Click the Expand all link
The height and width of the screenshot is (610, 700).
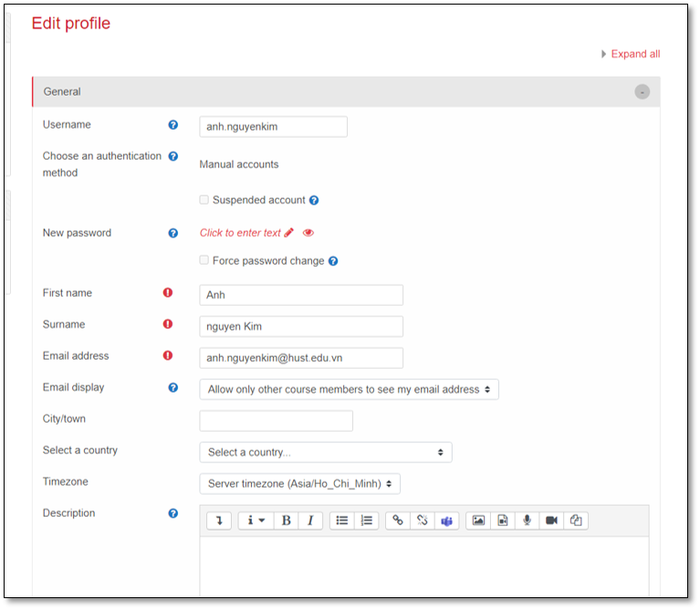point(634,54)
